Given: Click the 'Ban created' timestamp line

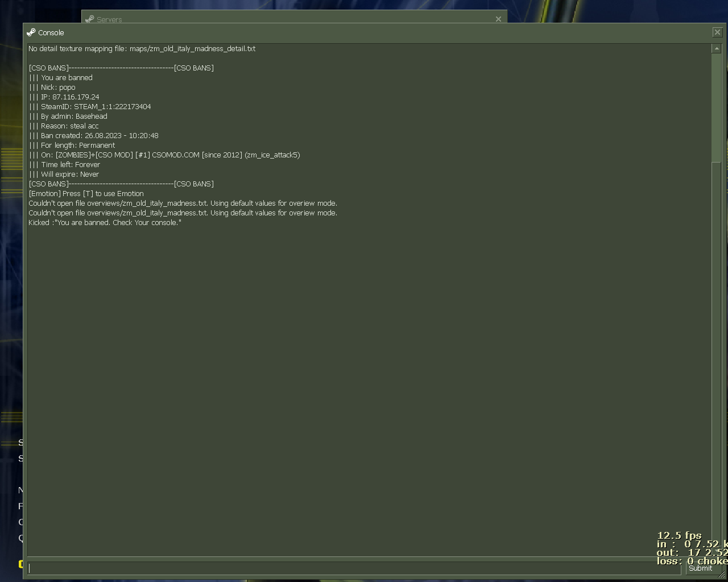Looking at the screenshot, I should point(100,136).
